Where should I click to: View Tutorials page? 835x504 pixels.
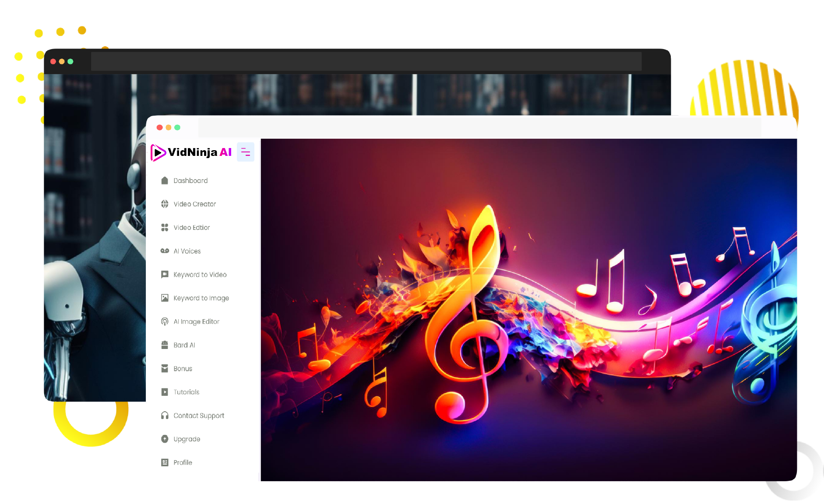click(186, 392)
